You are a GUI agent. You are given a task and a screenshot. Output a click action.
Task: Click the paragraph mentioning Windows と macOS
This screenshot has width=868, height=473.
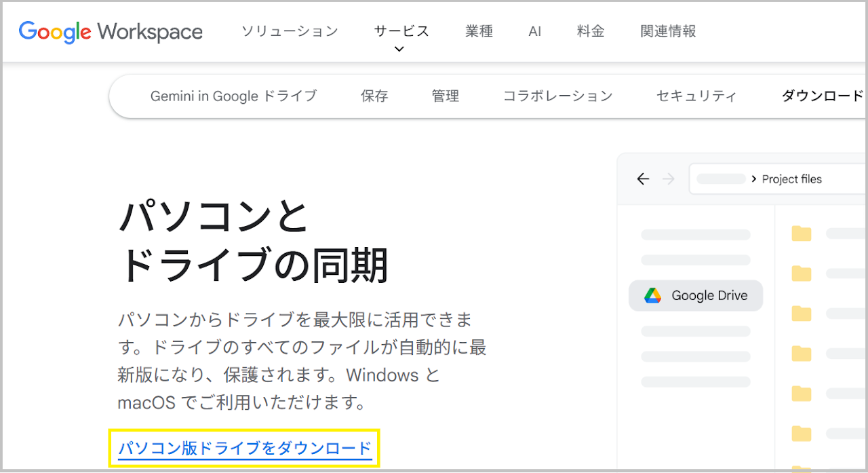click(x=302, y=361)
